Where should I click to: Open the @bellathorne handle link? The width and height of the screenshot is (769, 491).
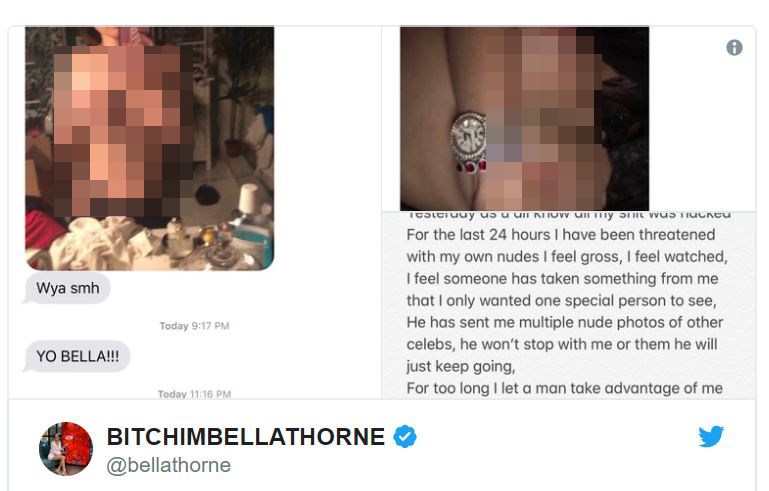pyautogui.click(x=169, y=465)
